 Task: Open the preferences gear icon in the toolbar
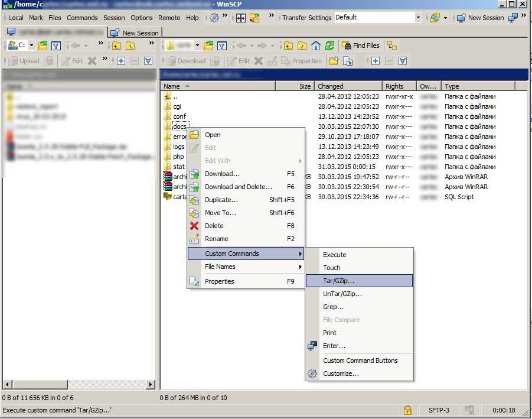click(214, 18)
